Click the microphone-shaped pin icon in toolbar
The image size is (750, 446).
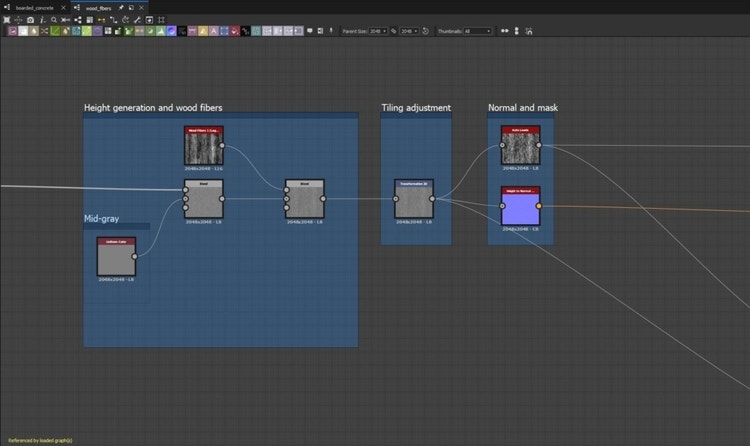tap(333, 31)
